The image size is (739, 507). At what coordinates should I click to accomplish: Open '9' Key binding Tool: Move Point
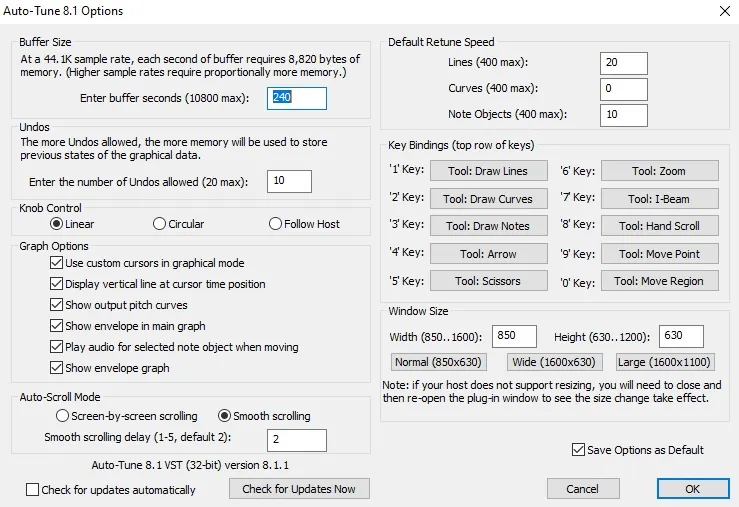tap(660, 254)
